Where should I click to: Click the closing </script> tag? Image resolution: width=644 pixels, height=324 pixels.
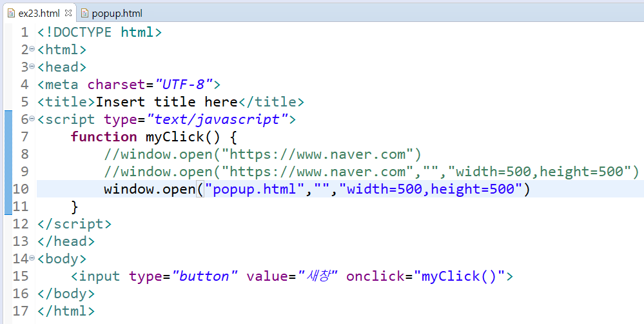click(x=74, y=224)
